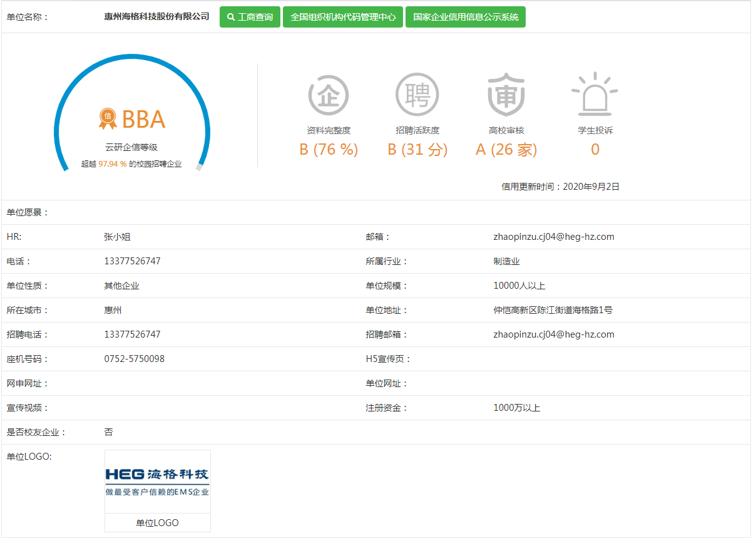Click the student complaint alarm icon
756x538 pixels.
tap(595, 95)
